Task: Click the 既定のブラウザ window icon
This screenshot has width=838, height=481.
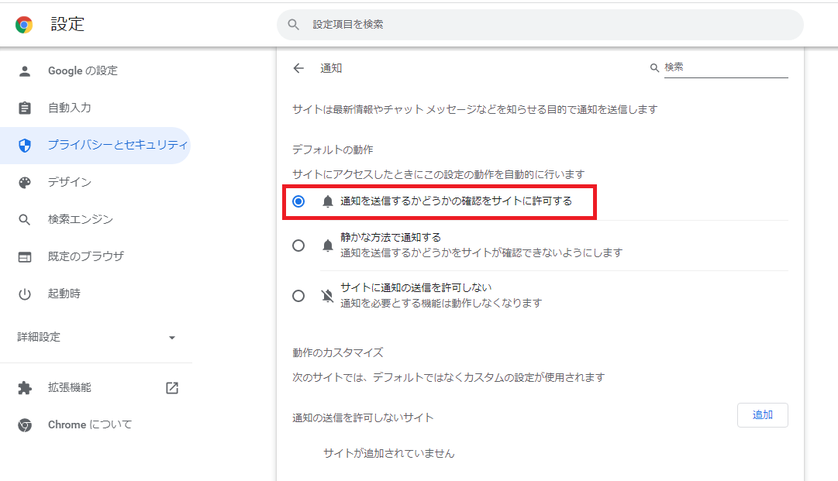Action: [25, 257]
